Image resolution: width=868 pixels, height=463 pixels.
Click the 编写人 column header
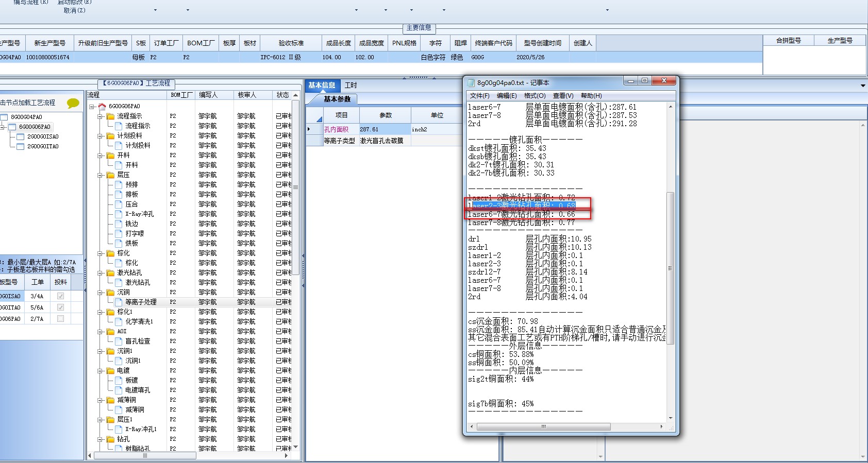coord(214,95)
